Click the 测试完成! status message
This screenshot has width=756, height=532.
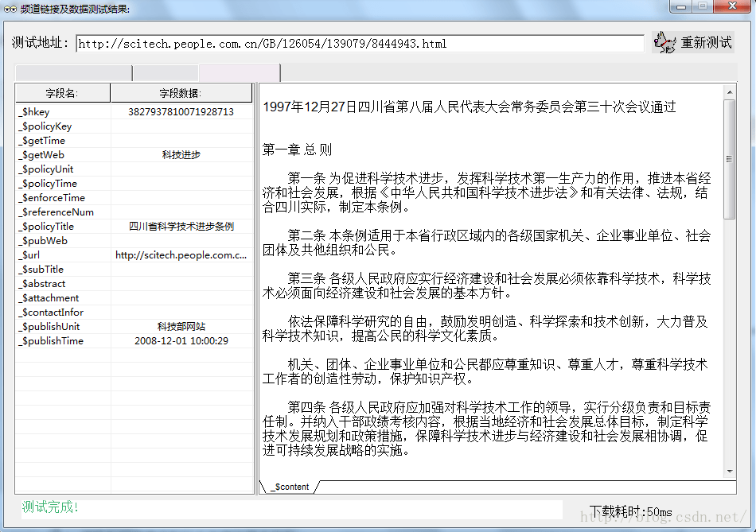coord(50,507)
